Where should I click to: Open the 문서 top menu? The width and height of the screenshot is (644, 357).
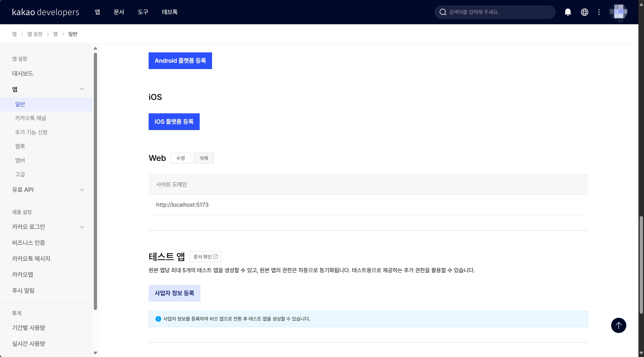tap(119, 12)
